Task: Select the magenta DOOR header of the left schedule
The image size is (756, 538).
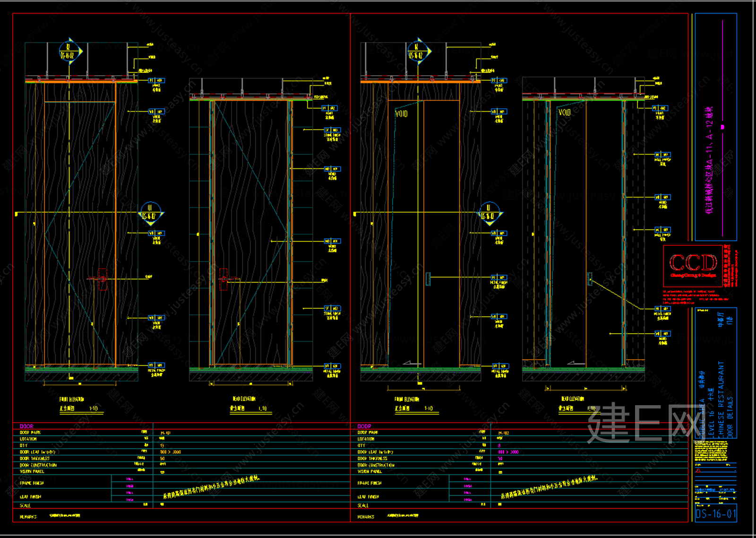Action: (26, 426)
